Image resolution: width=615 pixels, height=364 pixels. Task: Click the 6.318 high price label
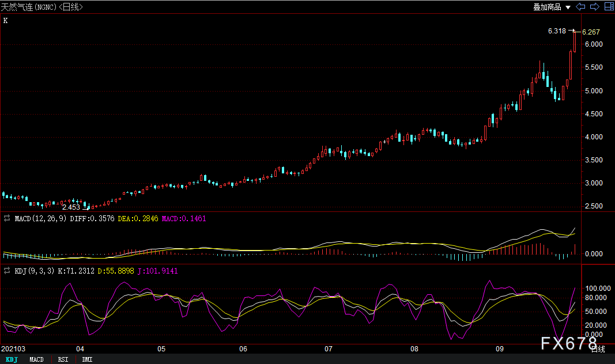(x=557, y=31)
